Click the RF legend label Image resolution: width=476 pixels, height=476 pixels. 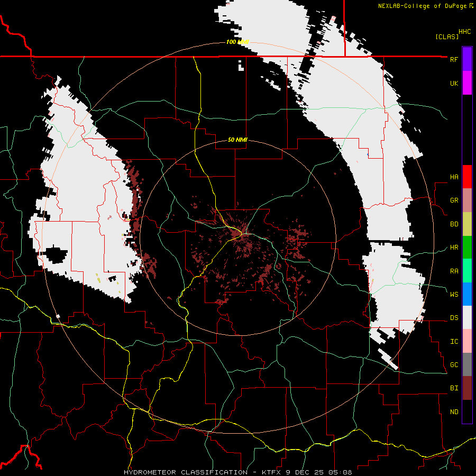point(454,59)
